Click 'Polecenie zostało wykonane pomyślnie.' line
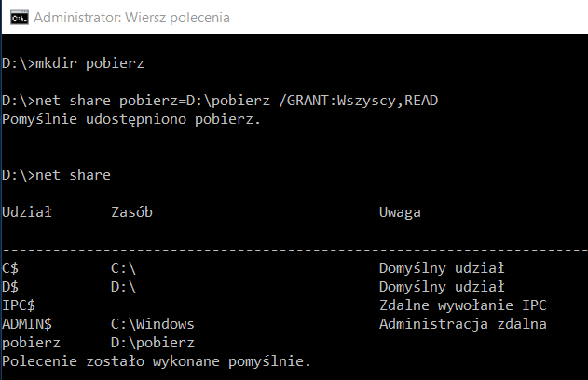 pos(157,361)
